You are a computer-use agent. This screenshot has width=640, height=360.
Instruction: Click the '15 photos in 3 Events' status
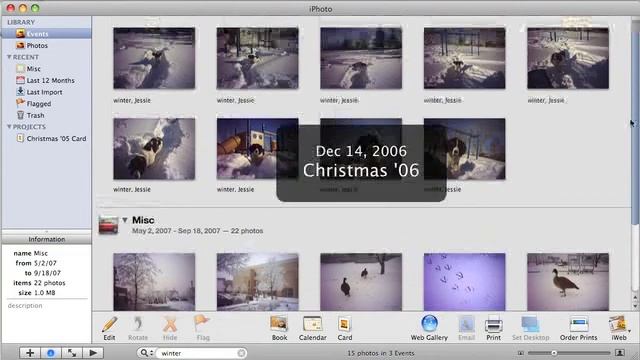tap(380, 353)
